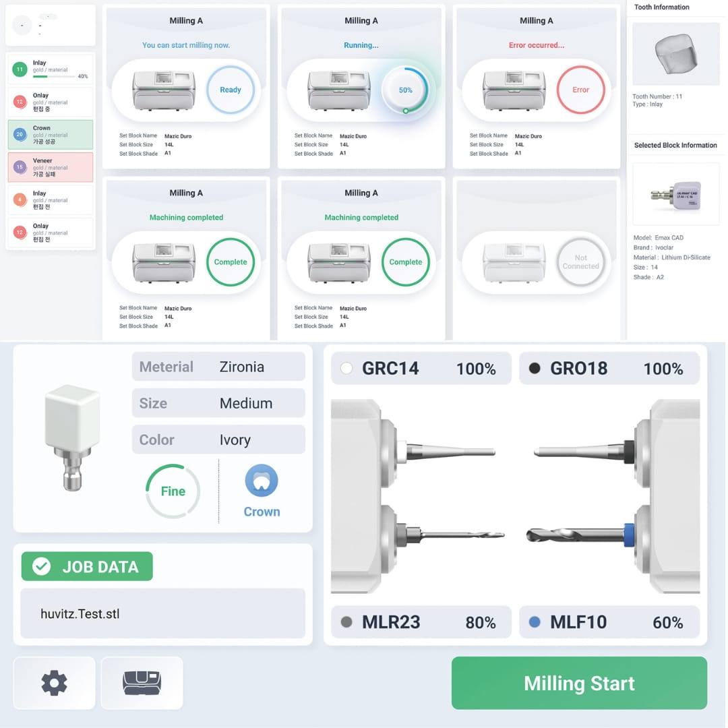This screenshot has width=728, height=728.
Task: Click the Ready status circle
Action: pos(231,90)
